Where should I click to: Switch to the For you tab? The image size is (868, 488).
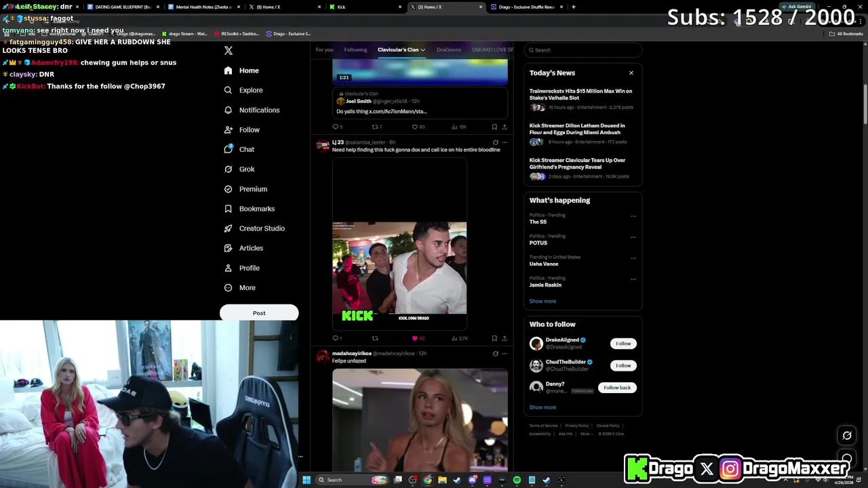point(324,49)
